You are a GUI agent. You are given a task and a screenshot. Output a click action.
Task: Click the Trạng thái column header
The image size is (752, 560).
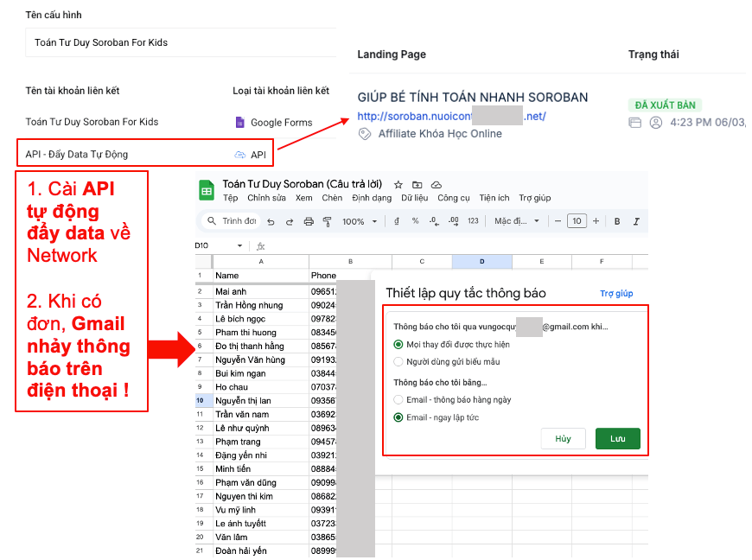point(653,54)
